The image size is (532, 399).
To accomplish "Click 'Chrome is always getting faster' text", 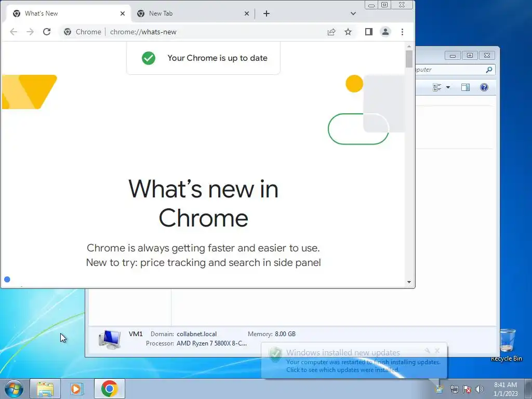I will pos(203,248).
